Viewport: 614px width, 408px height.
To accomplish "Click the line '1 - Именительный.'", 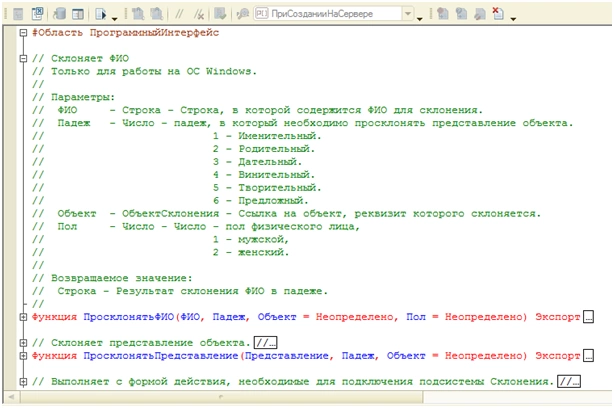I will pyautogui.click(x=267, y=136).
